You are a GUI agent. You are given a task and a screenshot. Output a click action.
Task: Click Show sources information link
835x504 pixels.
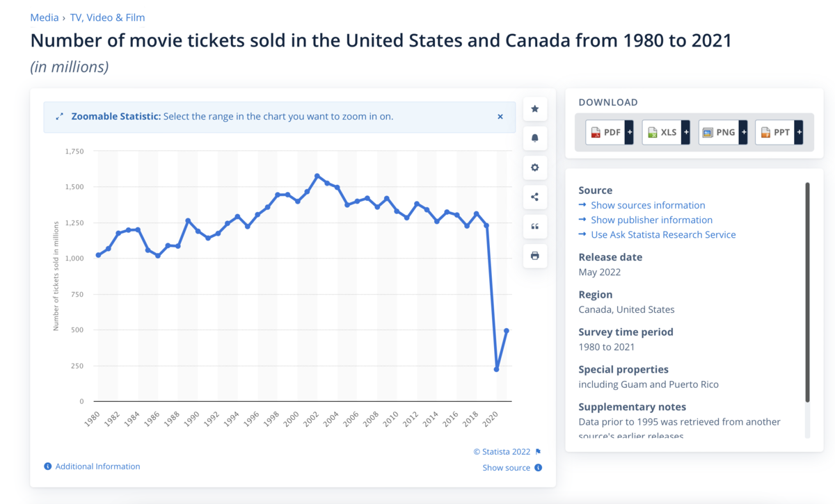(x=648, y=205)
